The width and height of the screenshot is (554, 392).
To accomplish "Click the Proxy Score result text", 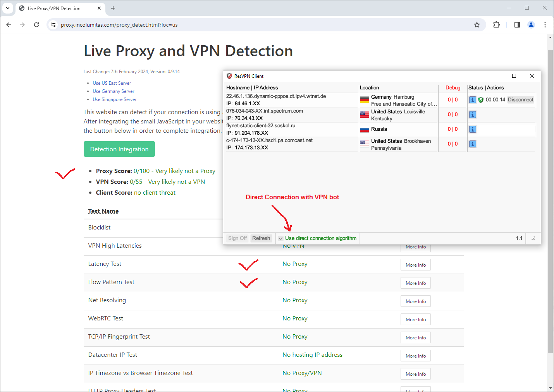I will pos(174,171).
